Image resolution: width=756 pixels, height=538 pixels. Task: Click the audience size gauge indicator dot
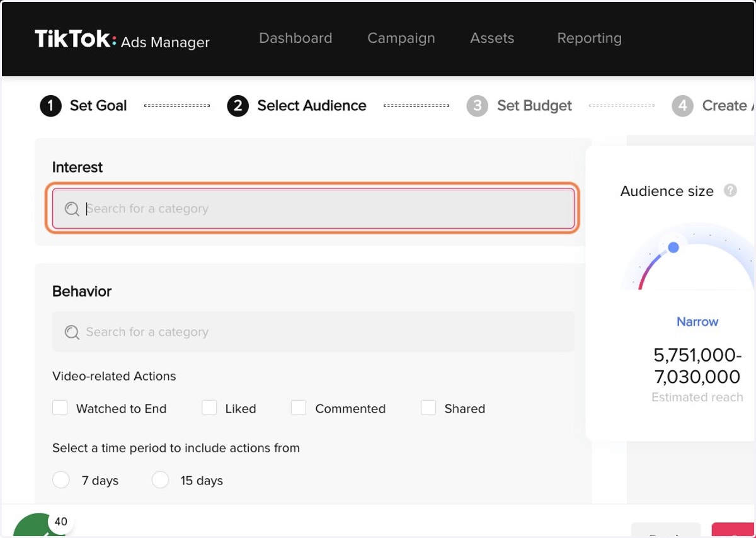pos(673,248)
